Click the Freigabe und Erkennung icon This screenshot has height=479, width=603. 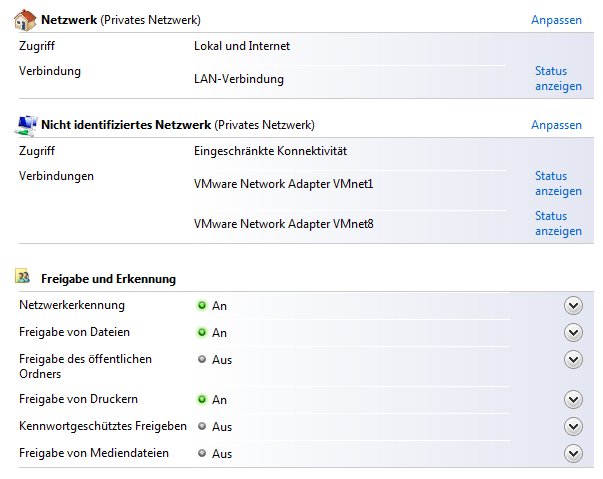coord(24,276)
